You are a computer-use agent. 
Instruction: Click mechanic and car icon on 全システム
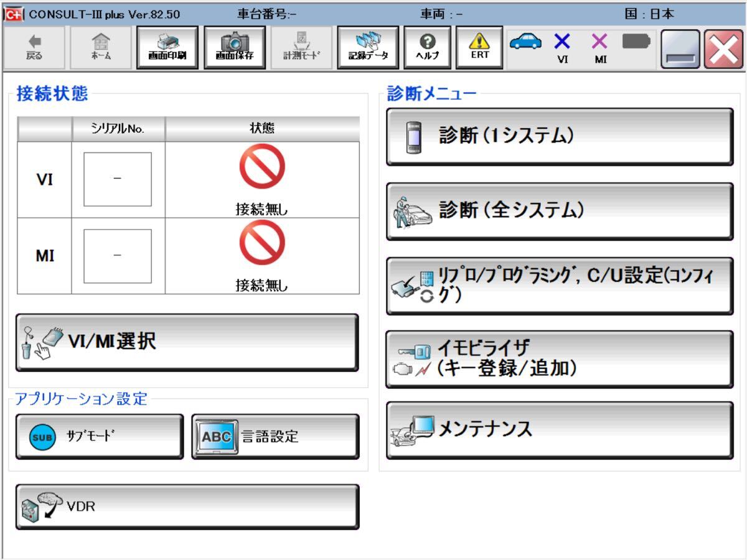(x=413, y=213)
